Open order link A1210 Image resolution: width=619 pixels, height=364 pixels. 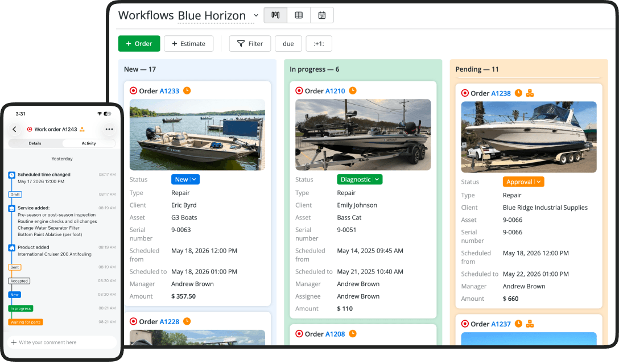(x=335, y=91)
